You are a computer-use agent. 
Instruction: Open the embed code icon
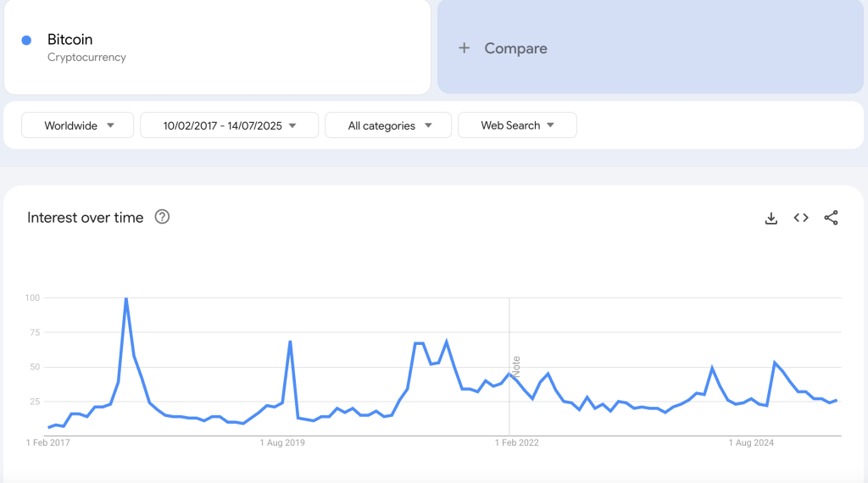[x=801, y=218]
